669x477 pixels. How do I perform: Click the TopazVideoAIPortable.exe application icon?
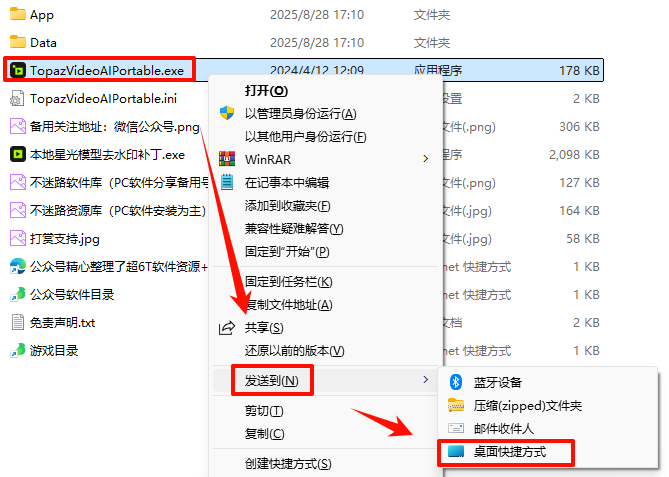(17, 70)
